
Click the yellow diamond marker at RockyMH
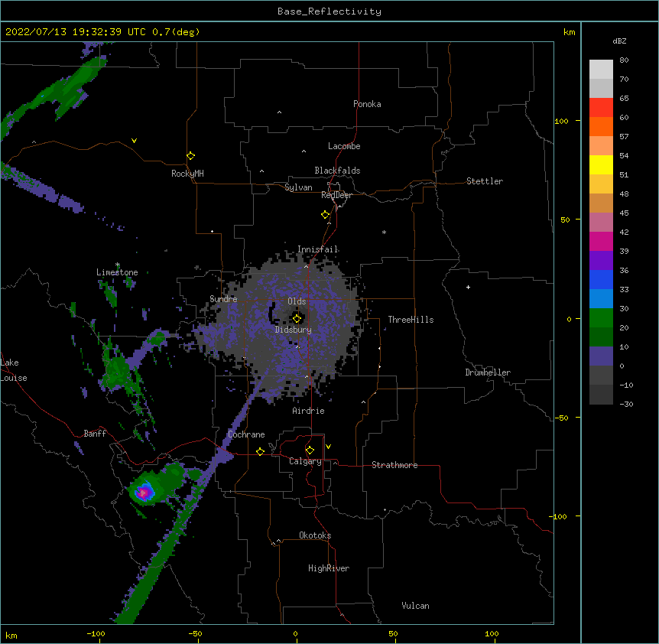click(x=191, y=156)
